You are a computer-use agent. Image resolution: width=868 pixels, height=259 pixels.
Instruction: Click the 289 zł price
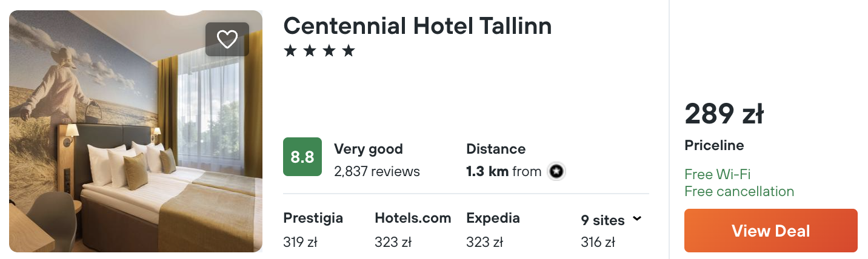(x=724, y=114)
